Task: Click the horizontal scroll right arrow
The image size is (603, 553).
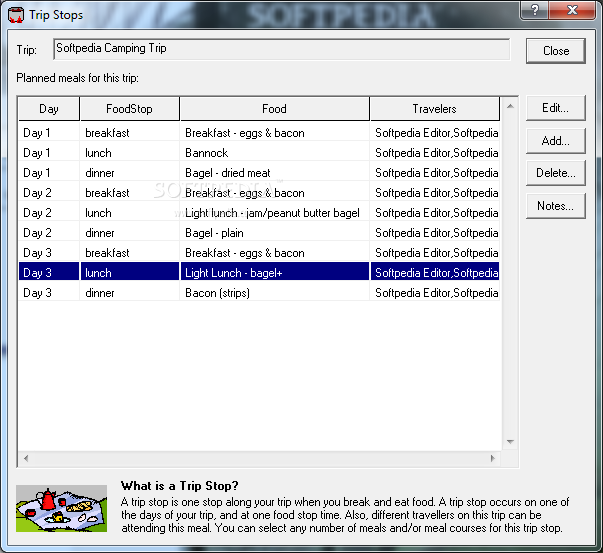Action: 493,458
